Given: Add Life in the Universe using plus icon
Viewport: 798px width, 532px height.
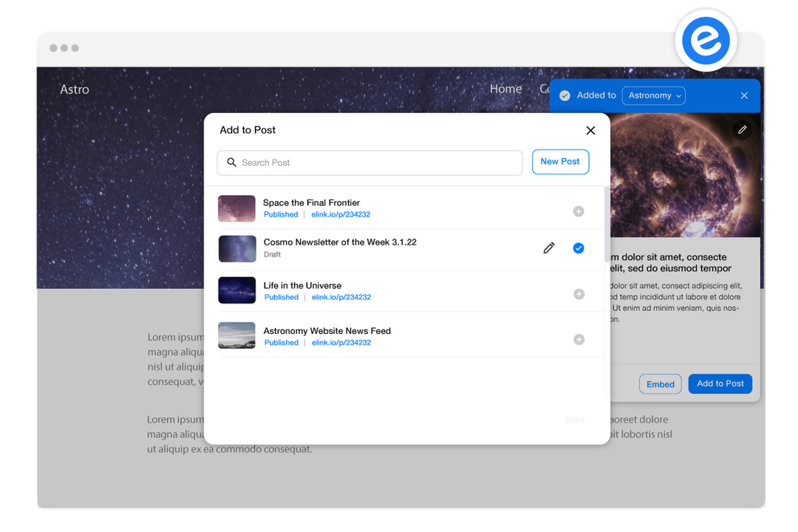Looking at the screenshot, I should tap(579, 294).
